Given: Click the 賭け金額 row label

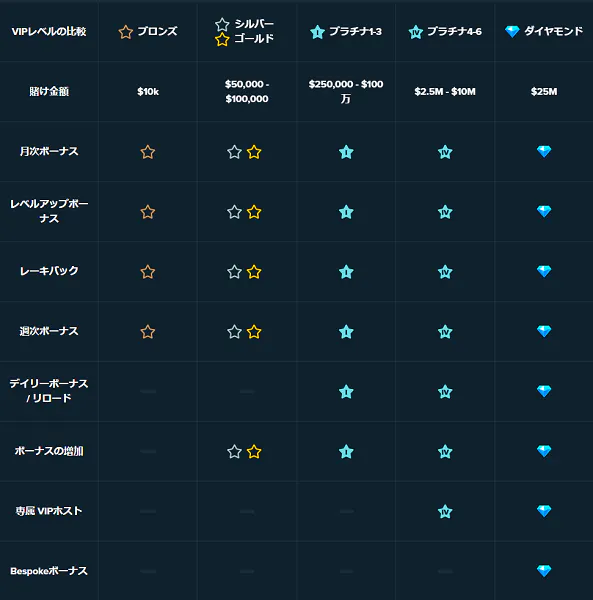Looking at the screenshot, I should click(x=49, y=91).
